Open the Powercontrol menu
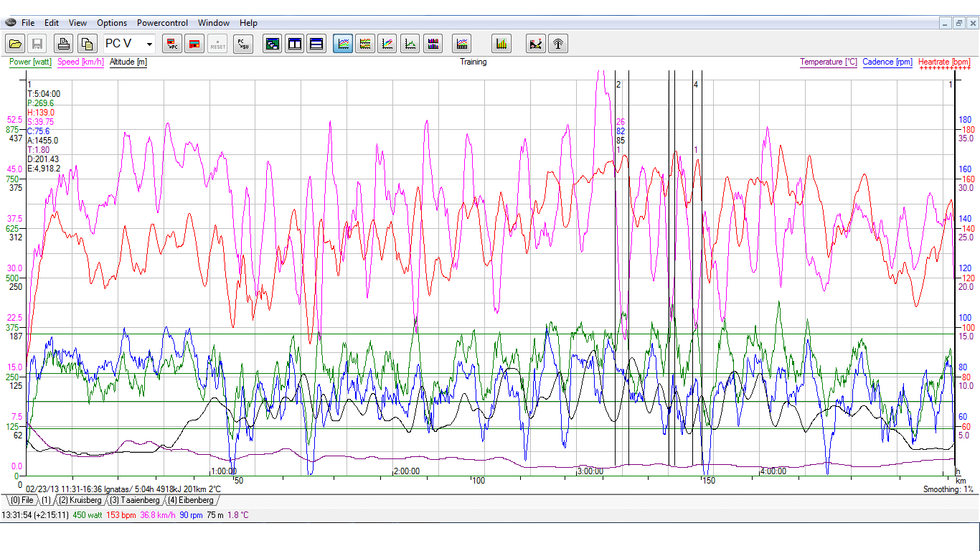980x551 pixels. (x=162, y=23)
